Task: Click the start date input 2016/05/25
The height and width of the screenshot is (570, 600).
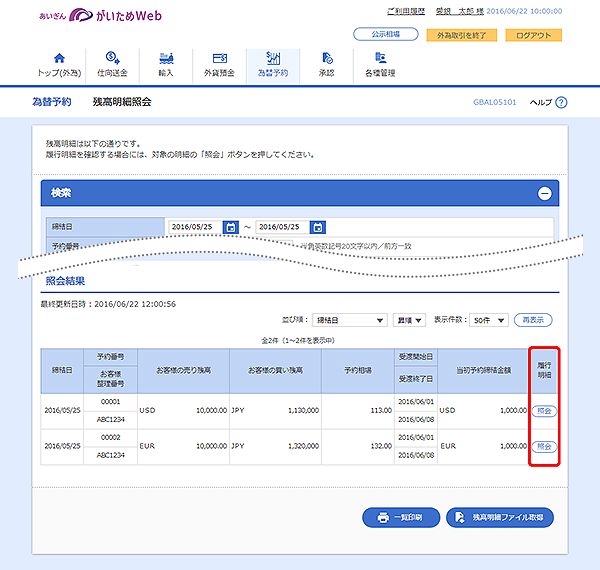Action: click(195, 227)
